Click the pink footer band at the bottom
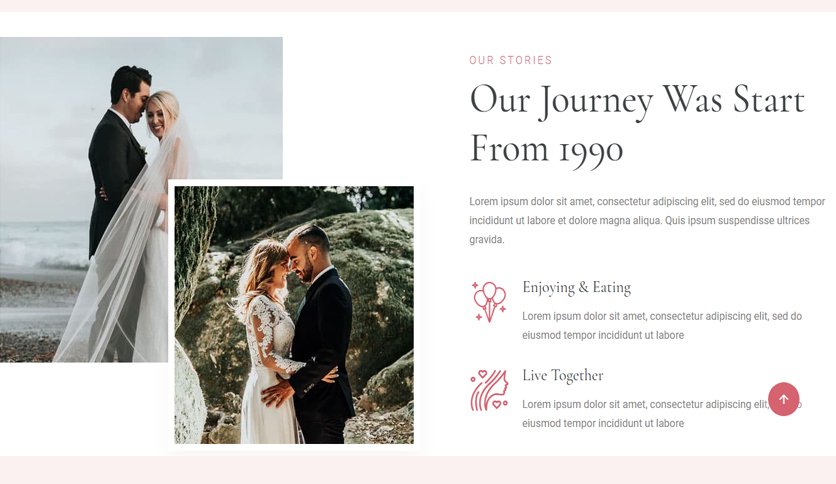Screen dimensions: 836x484 click(x=418, y=470)
